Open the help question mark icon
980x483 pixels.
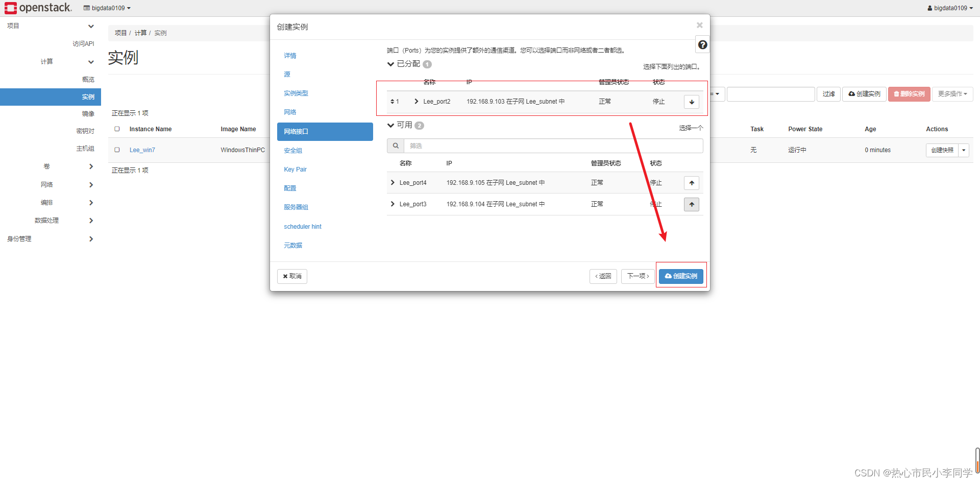[702, 45]
